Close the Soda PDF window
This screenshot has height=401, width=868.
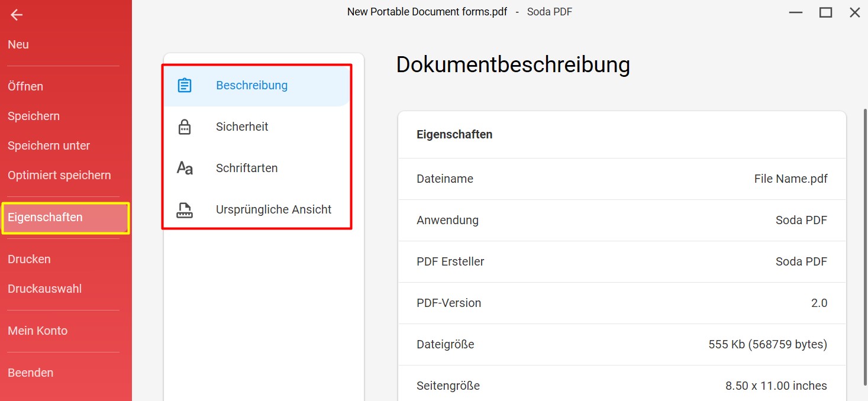click(x=854, y=12)
